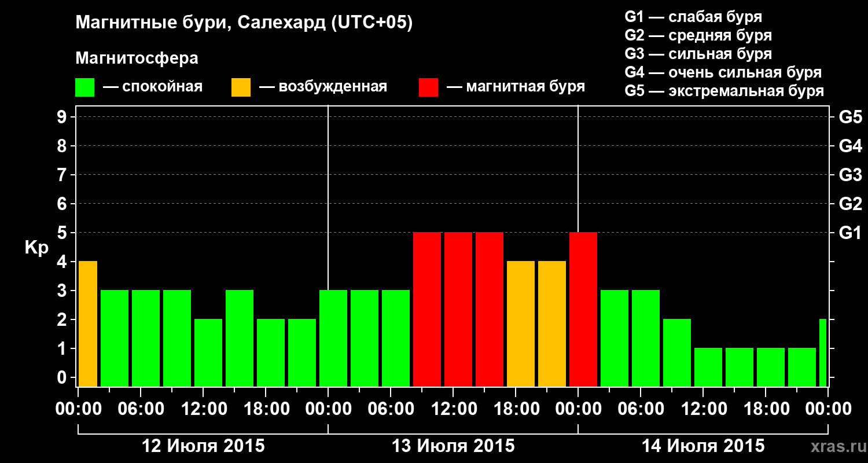Click the G2 tick label on right axis

pyautogui.click(x=850, y=204)
